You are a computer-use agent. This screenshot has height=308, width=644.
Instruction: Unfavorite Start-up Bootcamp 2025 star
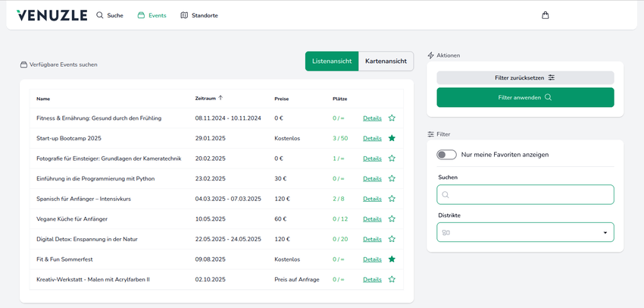[392, 138]
